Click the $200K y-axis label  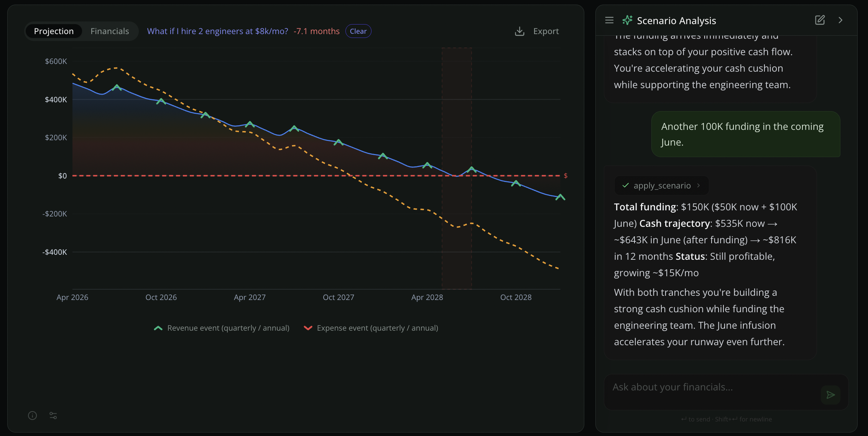click(56, 138)
